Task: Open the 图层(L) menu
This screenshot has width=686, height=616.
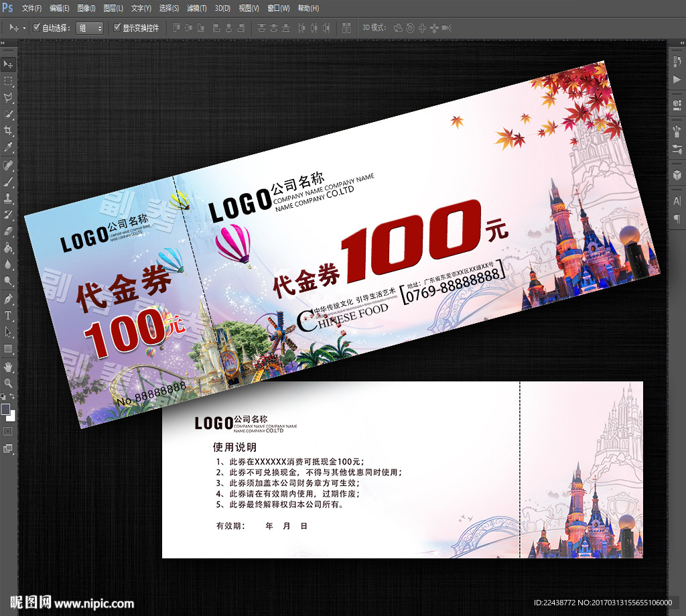Action: [x=113, y=8]
